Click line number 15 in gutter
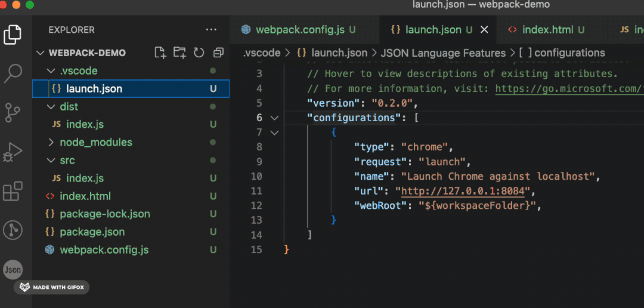This screenshot has width=644, height=308. (256, 250)
